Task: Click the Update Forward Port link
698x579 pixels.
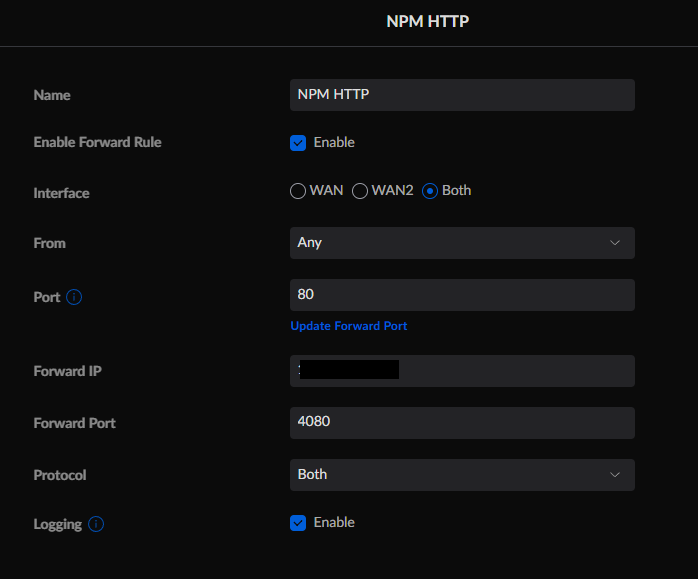Action: [x=349, y=326]
